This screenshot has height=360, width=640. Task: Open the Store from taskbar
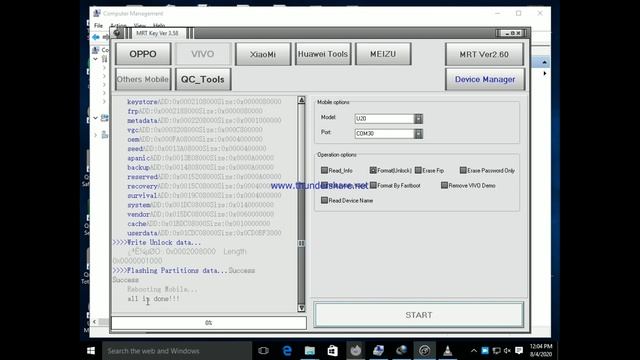333,351
